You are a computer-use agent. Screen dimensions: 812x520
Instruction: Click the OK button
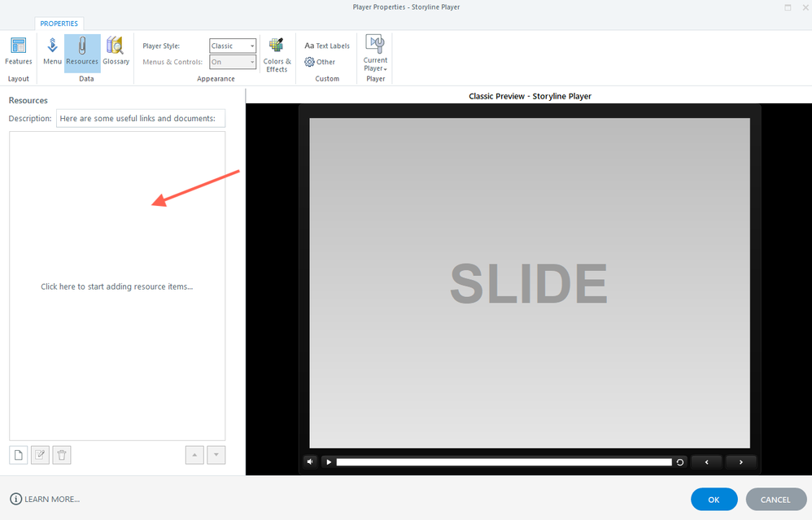click(x=714, y=499)
